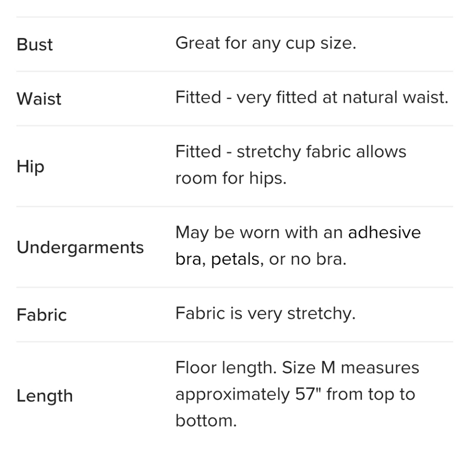Select the Waist label
The height and width of the screenshot is (476, 469).
pyautogui.click(x=39, y=99)
